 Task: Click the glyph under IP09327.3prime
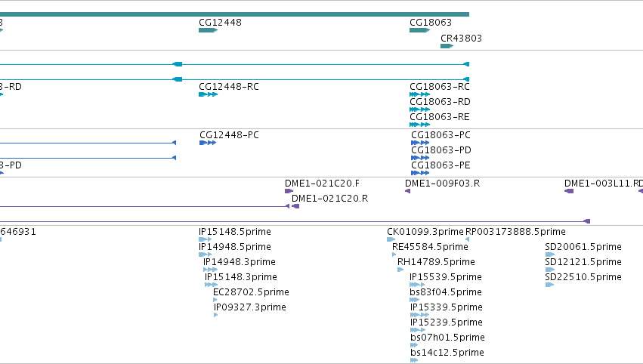216,316
